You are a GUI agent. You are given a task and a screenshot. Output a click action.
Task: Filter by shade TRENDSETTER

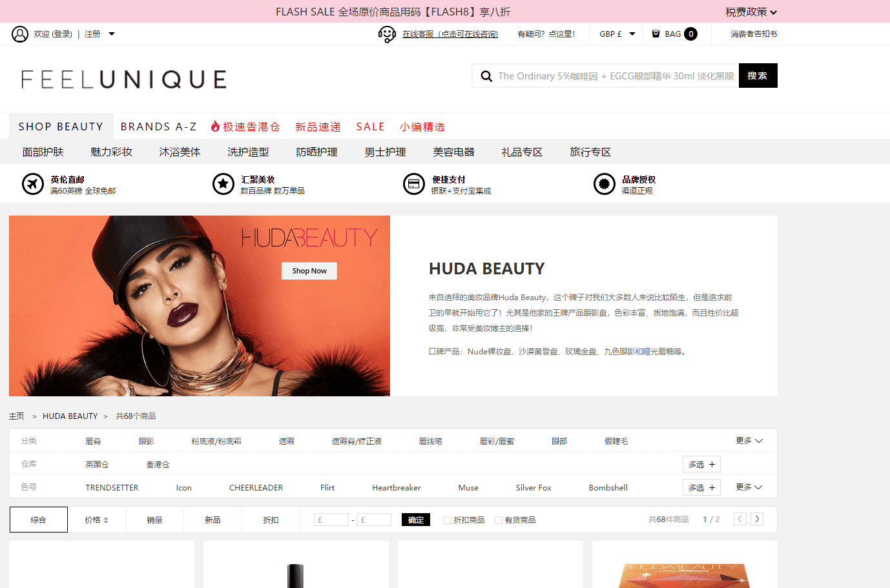pyautogui.click(x=112, y=488)
